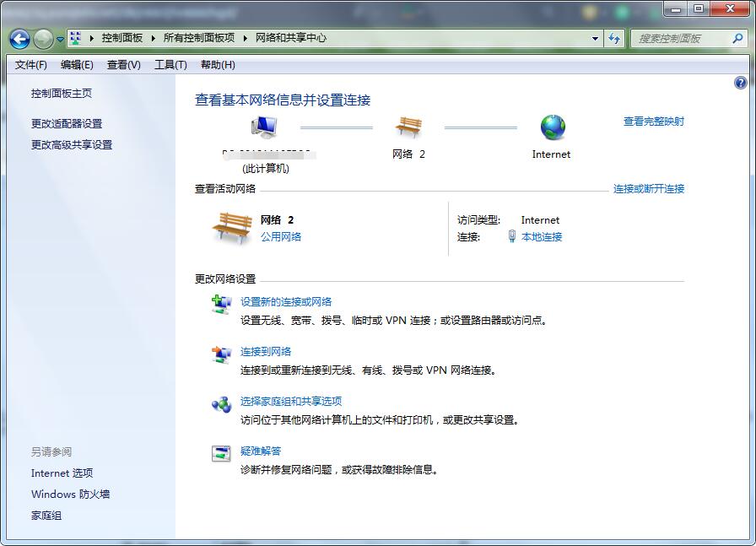Open the recent pages dropdown arrow

coord(60,39)
